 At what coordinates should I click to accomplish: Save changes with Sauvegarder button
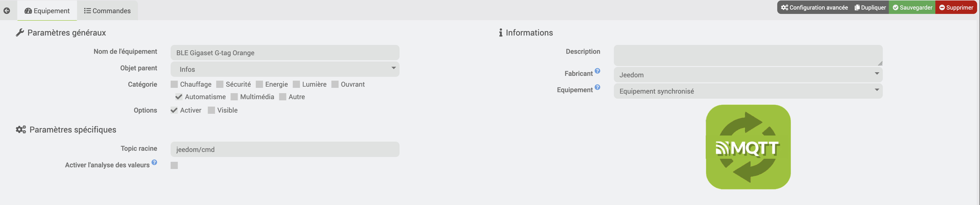[912, 8]
